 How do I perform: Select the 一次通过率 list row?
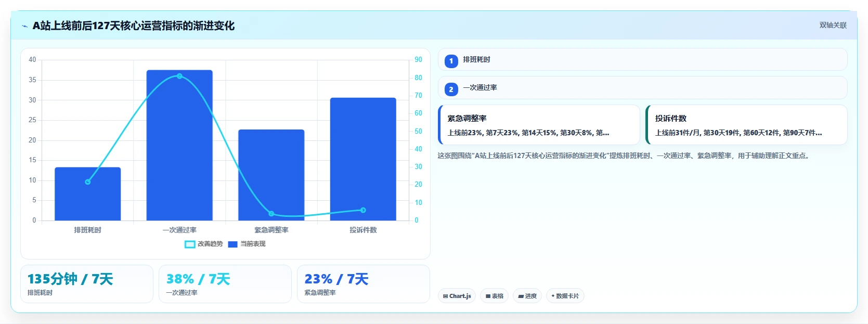(x=642, y=88)
